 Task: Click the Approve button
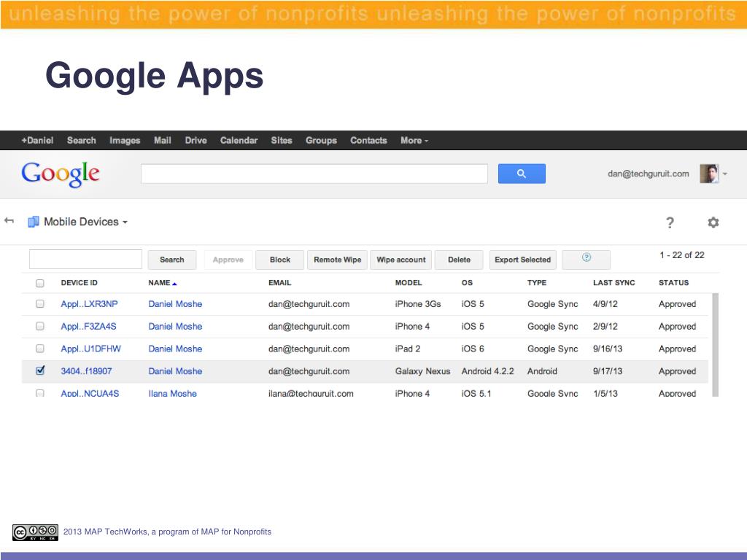[228, 260]
